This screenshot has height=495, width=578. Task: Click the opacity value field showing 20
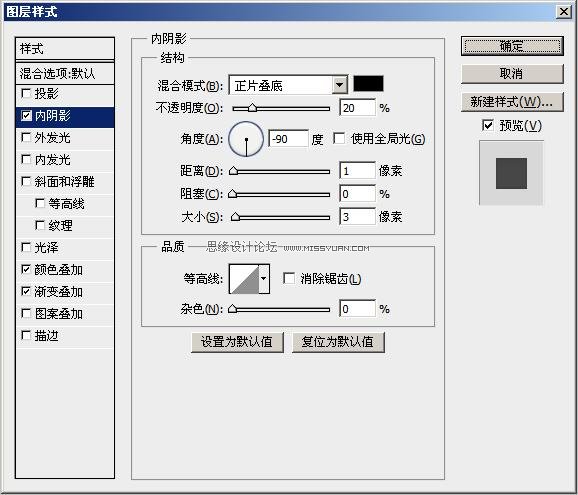pos(357,108)
